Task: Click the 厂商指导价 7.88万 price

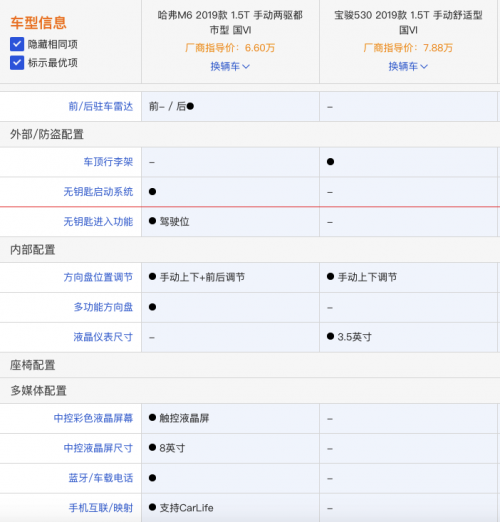Action: (408, 48)
